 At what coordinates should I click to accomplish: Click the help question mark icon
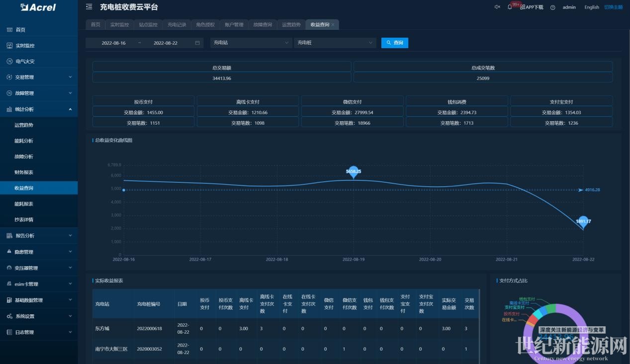(x=552, y=7)
